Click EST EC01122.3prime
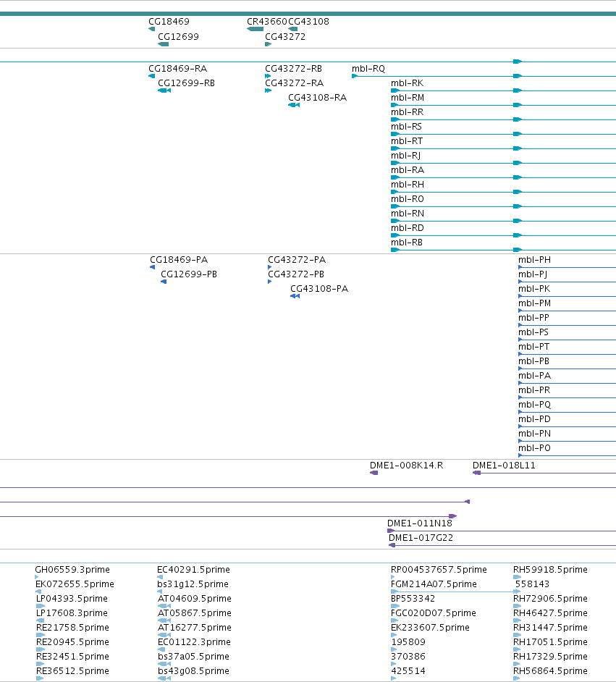This screenshot has height=682, width=616. coord(194,642)
